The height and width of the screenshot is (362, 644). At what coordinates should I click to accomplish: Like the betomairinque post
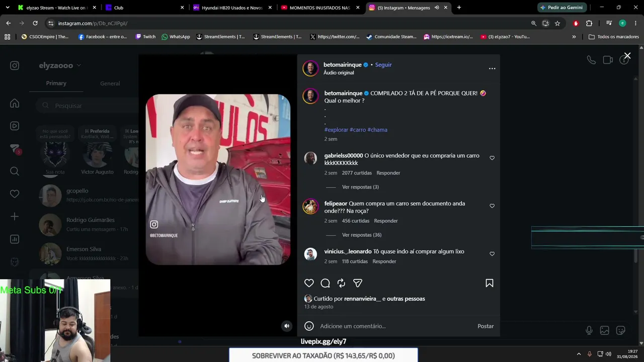click(309, 283)
